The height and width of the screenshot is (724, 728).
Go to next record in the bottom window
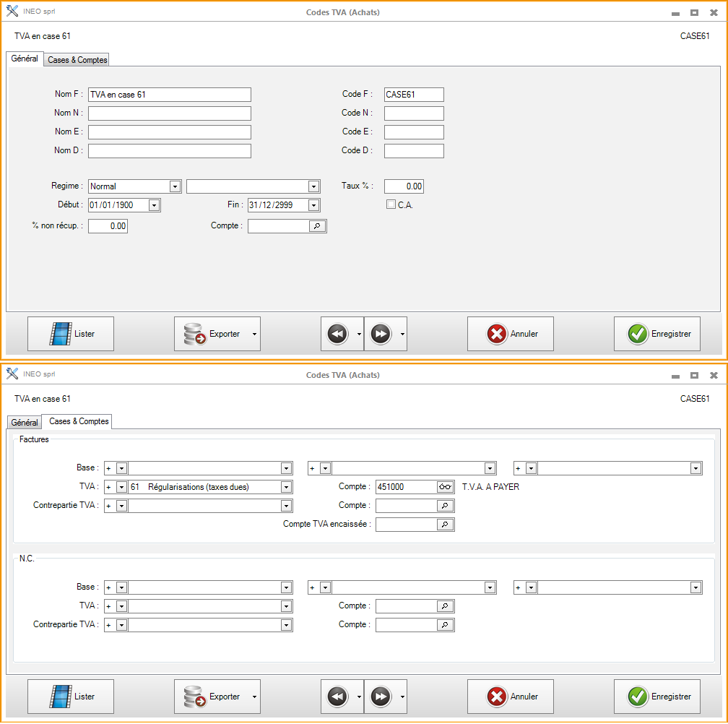[381, 697]
